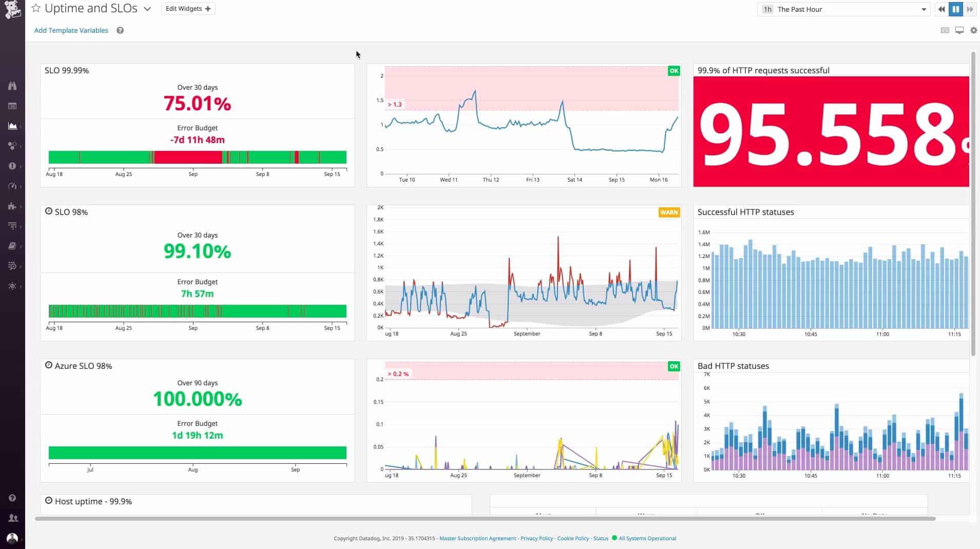Star the Uptime and SLOs dashboard

coord(35,8)
